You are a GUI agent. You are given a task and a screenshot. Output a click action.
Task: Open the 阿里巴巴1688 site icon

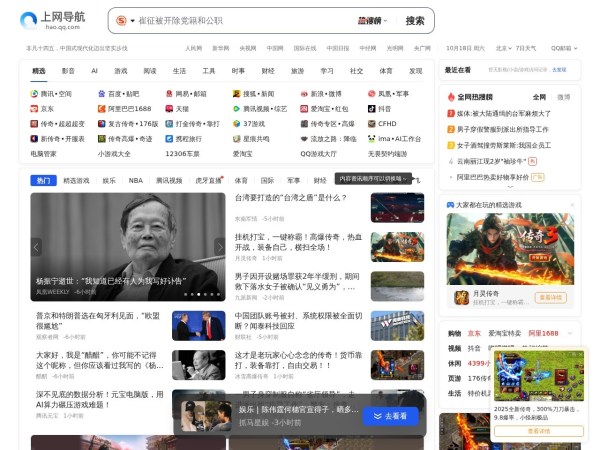point(101,109)
